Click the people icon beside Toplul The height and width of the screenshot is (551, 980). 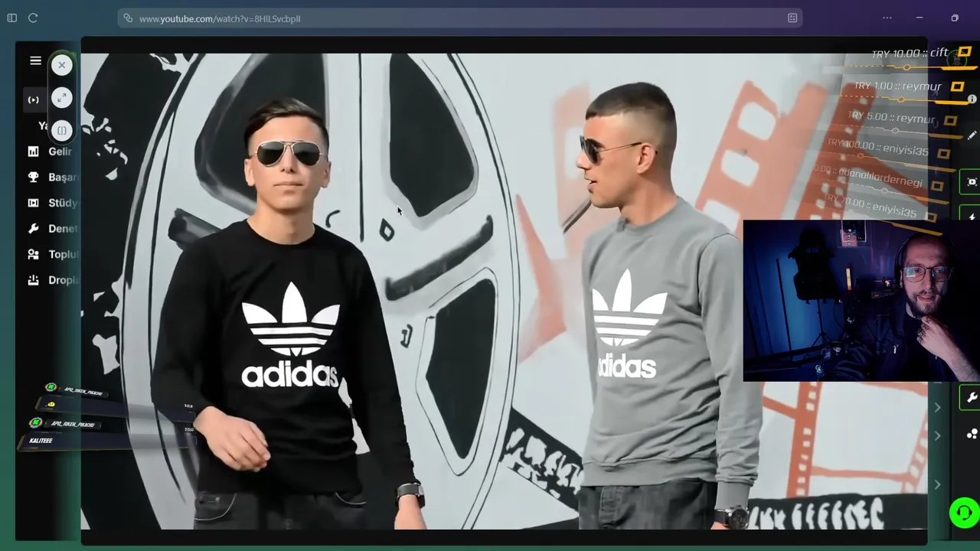click(x=33, y=254)
